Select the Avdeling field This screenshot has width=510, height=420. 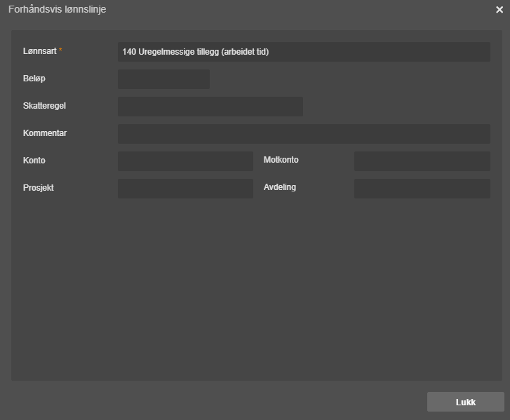click(422, 188)
